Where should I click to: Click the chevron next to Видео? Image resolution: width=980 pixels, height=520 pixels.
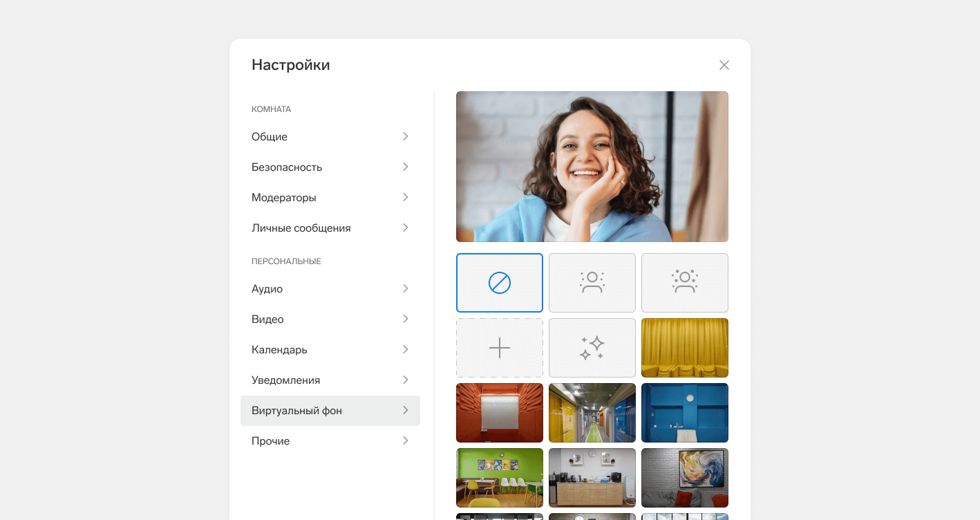406,319
